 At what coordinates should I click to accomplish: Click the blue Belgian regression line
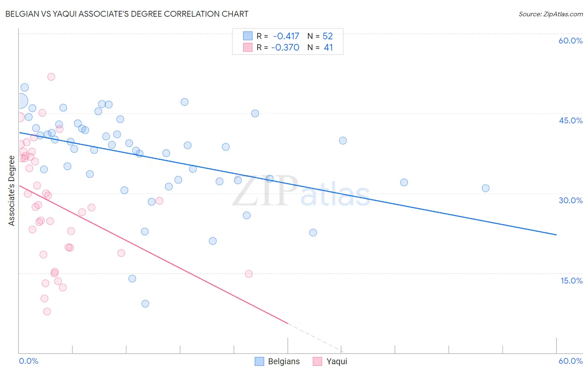coord(287,184)
